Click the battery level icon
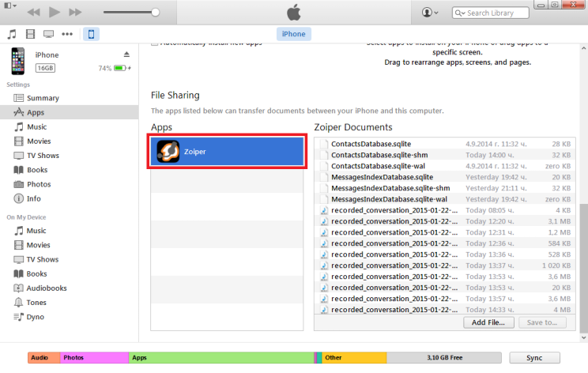This screenshot has width=588, height=373. (x=120, y=68)
